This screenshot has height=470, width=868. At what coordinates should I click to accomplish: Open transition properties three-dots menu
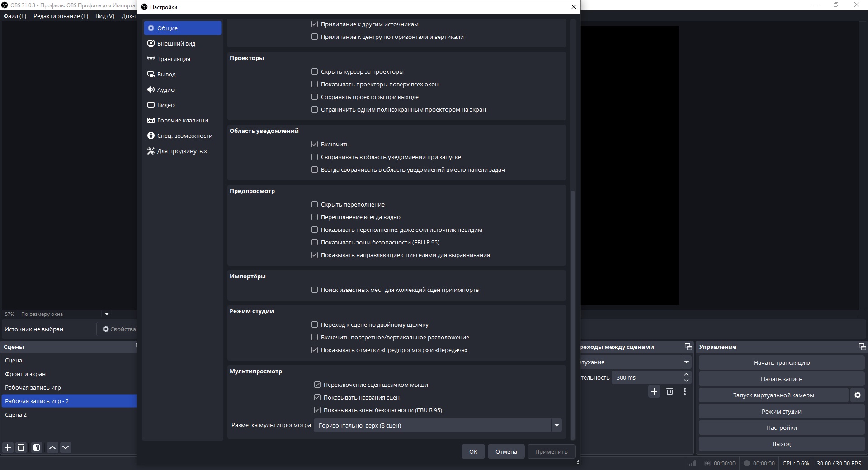pyautogui.click(x=685, y=391)
